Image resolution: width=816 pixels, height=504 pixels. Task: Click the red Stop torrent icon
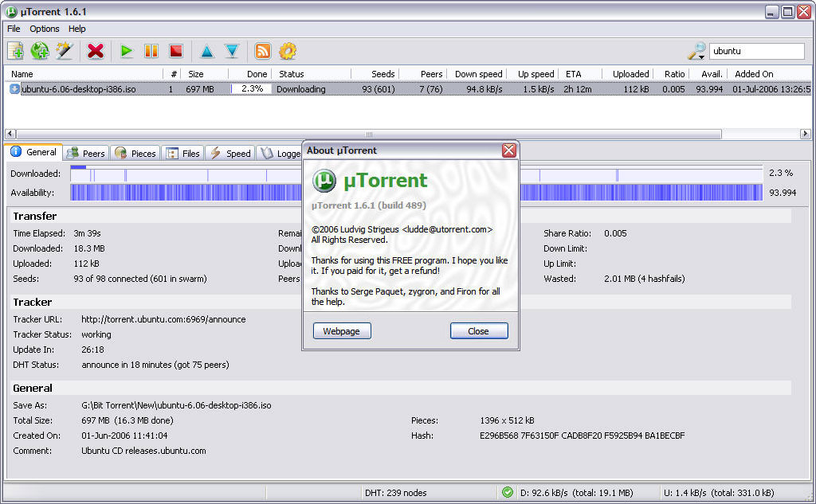(176, 51)
